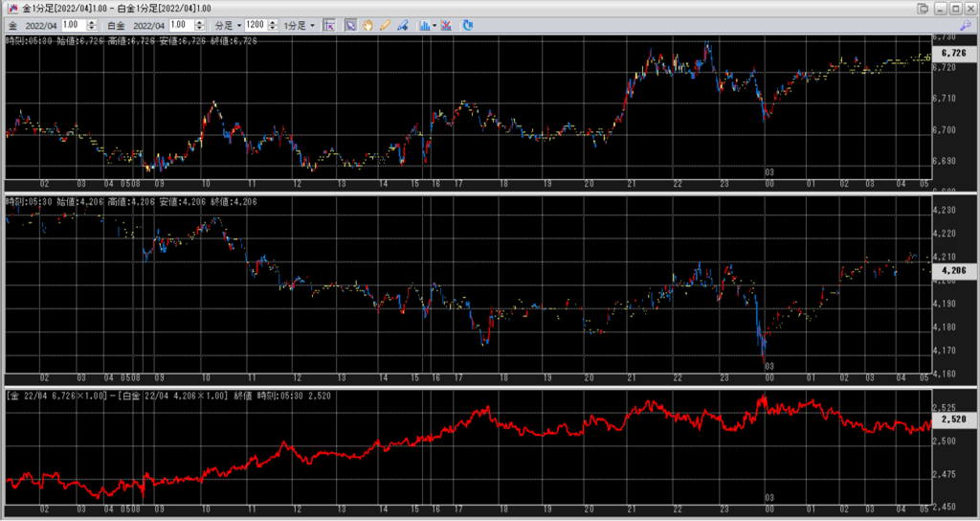This screenshot has width=980, height=521.
Task: Select the arrow pointer tool
Action: coord(351,25)
